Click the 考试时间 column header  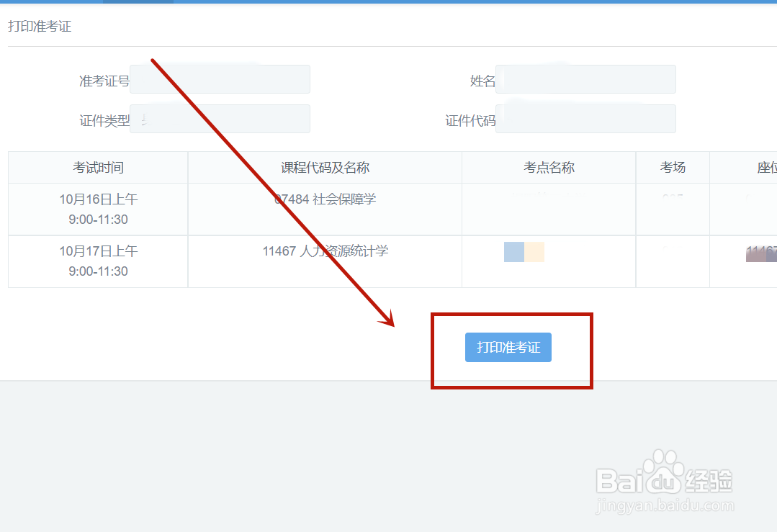pyautogui.click(x=98, y=168)
